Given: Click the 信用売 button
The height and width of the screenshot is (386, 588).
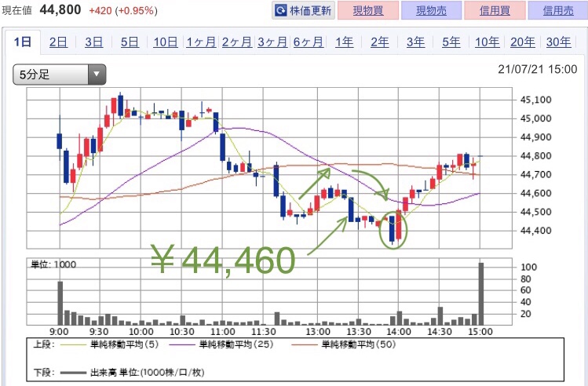Looking at the screenshot, I should [558, 10].
